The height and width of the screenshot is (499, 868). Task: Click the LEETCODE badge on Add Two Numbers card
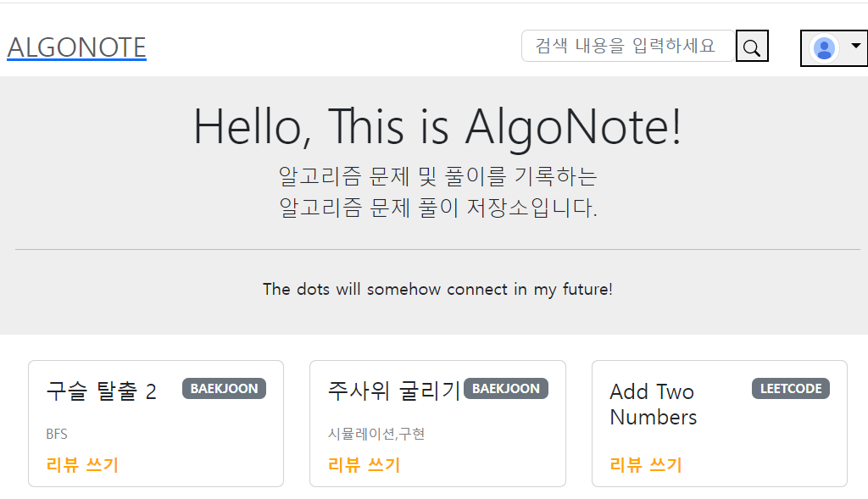[x=790, y=389]
